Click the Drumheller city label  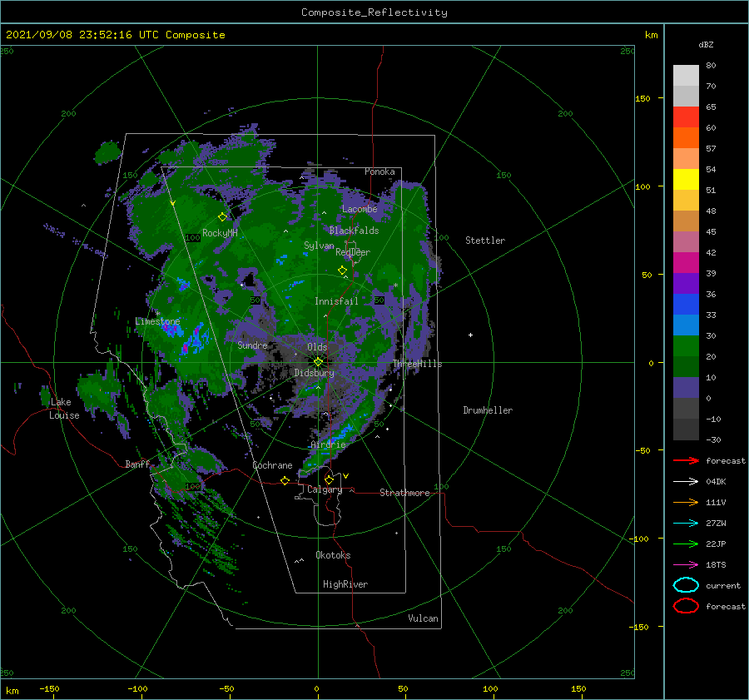pyautogui.click(x=488, y=410)
